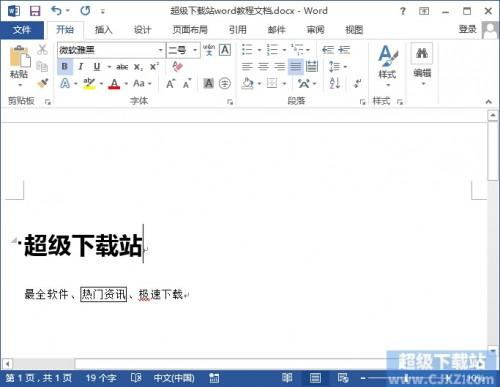Toggle Bold formatting
The width and height of the screenshot is (500, 387).
(x=65, y=66)
